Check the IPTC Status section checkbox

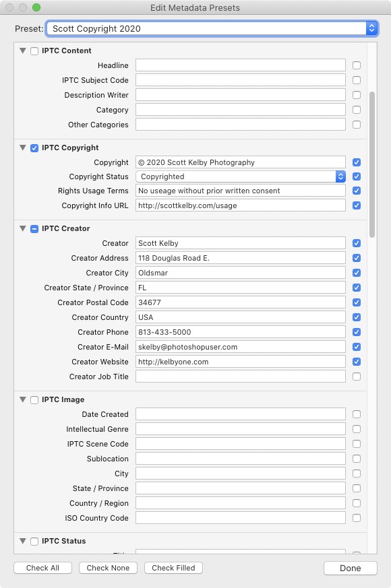click(x=34, y=542)
